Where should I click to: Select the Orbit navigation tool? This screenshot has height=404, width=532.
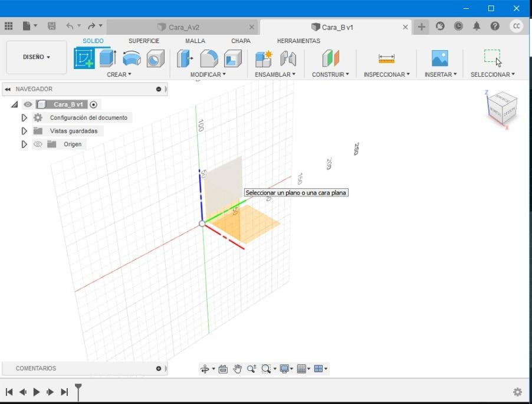pos(205,369)
